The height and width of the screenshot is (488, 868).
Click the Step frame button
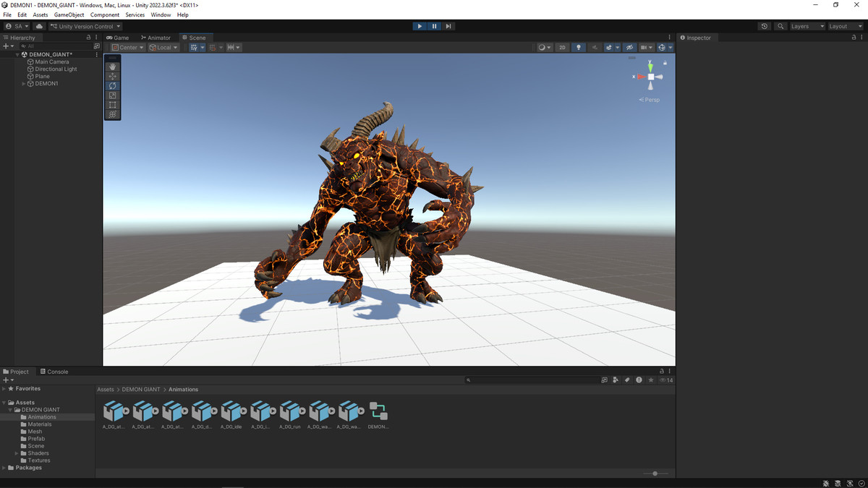[448, 26]
